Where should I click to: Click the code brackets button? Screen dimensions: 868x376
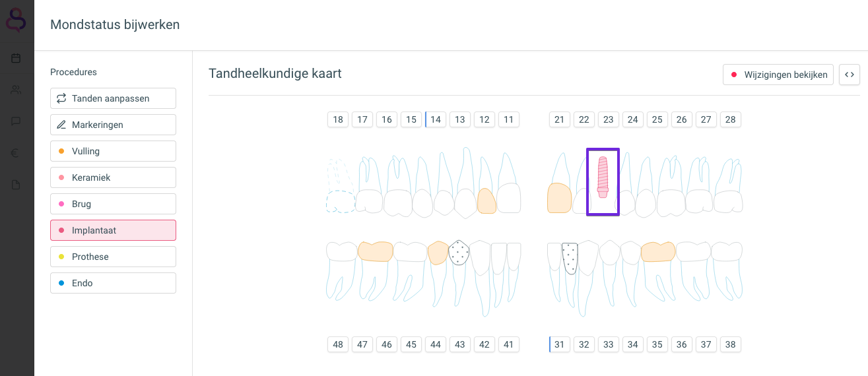[x=850, y=75]
